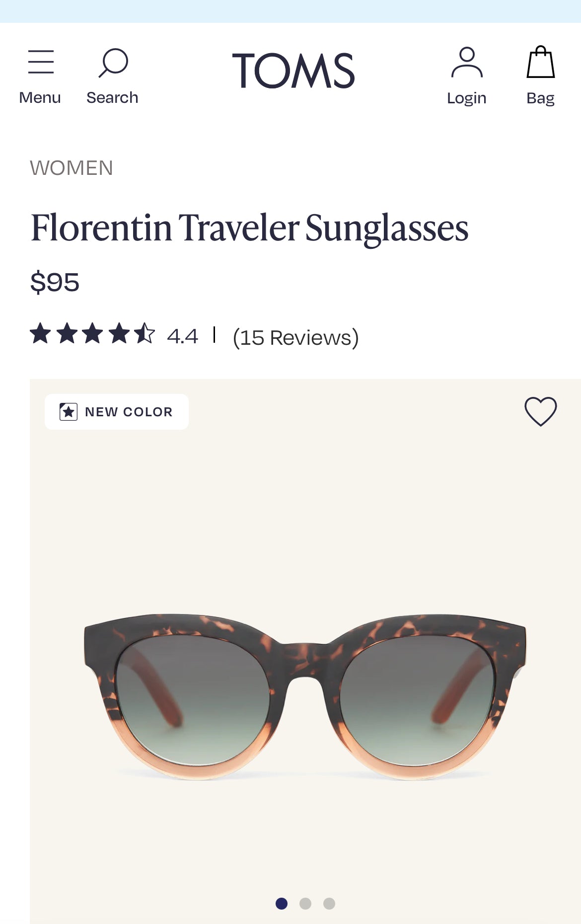
Task: Click the 4.4 rating value
Action: click(x=182, y=337)
